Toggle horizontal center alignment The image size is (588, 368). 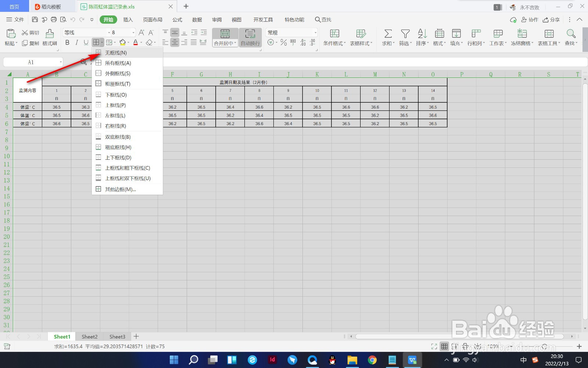175,43
